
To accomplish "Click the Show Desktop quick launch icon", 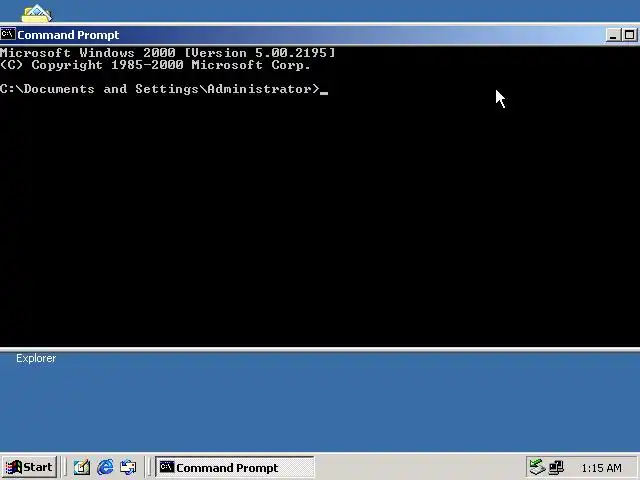I will coord(82,467).
